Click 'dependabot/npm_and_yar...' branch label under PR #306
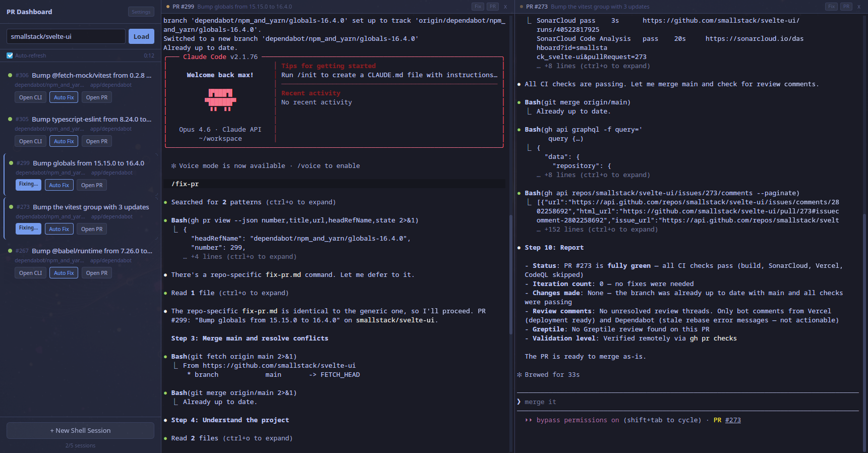Screen dimensions: 868x453 tap(49, 85)
